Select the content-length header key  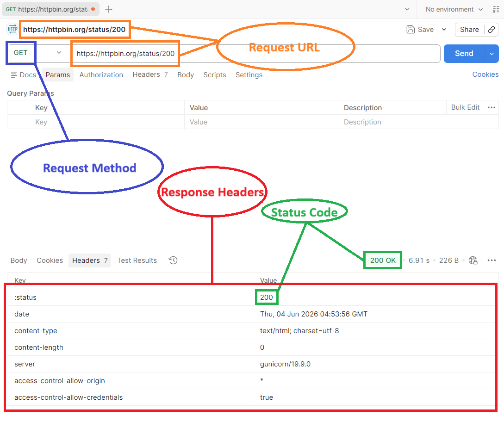tap(39, 347)
